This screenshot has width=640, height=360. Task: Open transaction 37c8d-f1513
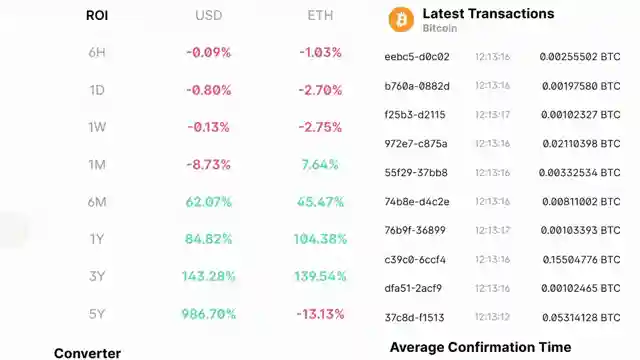point(414,318)
